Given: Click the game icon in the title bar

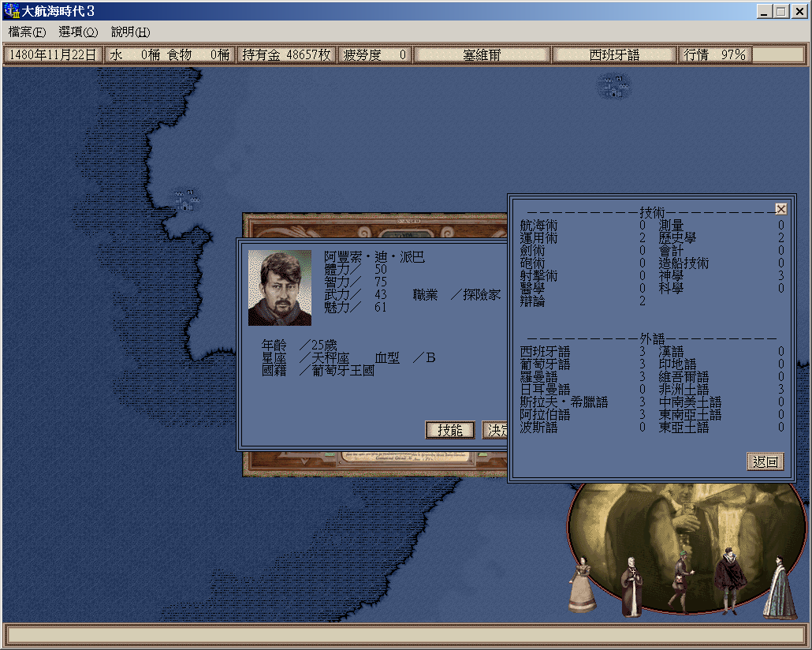Looking at the screenshot, I should coord(12,11).
